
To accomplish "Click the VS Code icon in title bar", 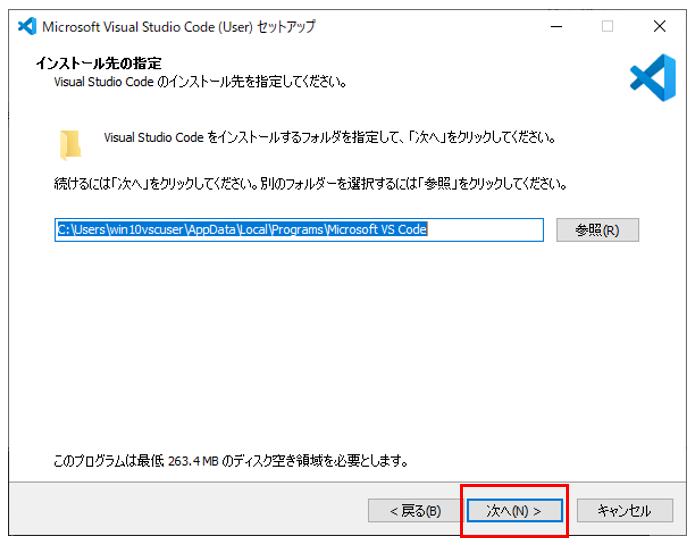I will (27, 27).
